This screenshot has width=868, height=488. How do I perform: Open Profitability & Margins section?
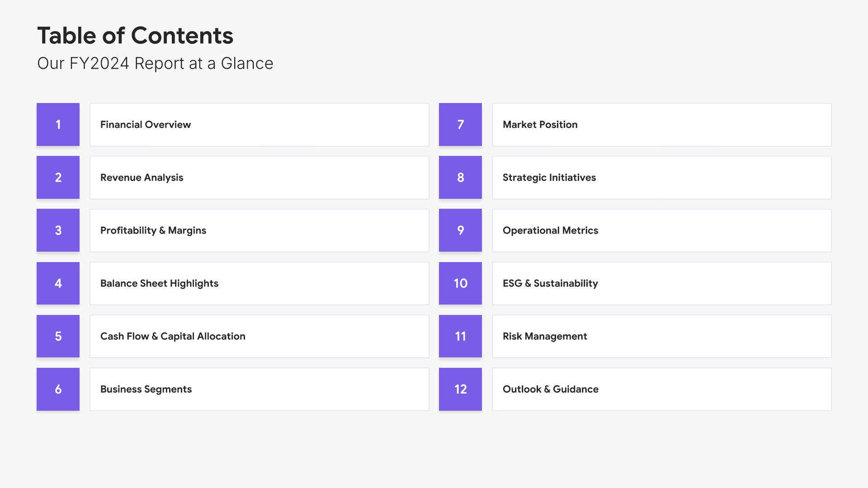[259, 230]
